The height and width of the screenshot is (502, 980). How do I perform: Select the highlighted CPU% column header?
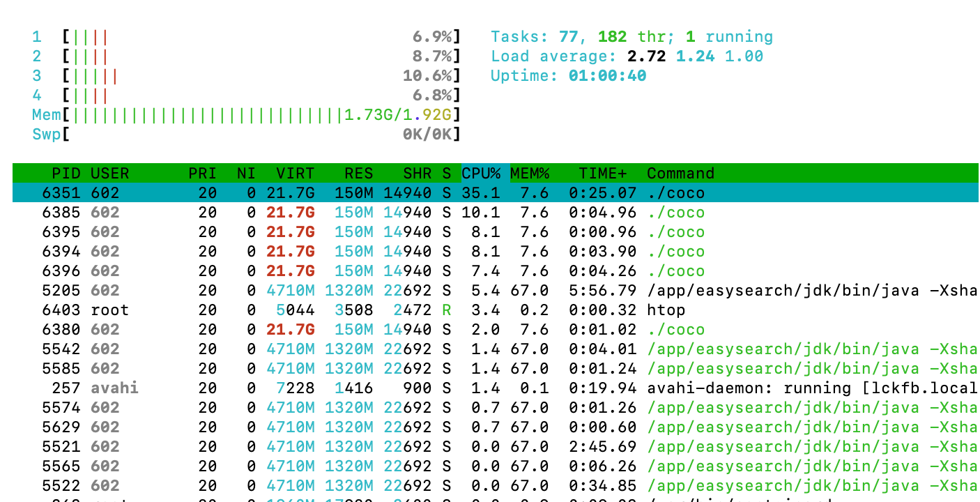(485, 173)
